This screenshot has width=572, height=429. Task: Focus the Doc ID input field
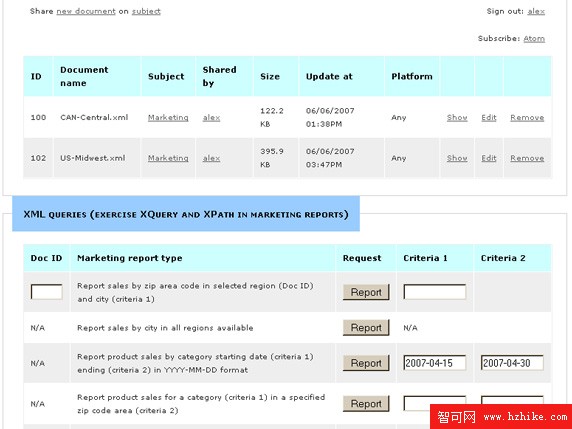point(46,292)
